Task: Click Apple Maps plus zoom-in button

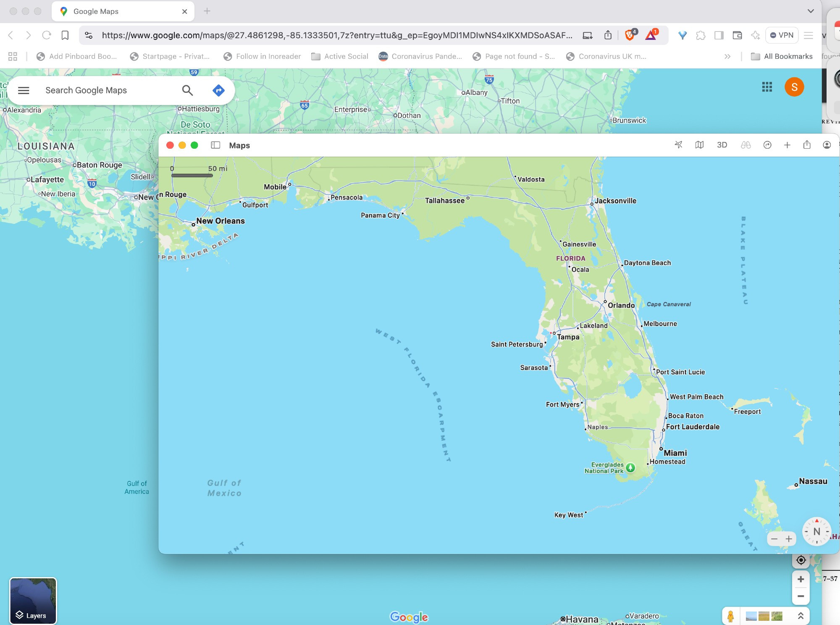Action: 789,539
